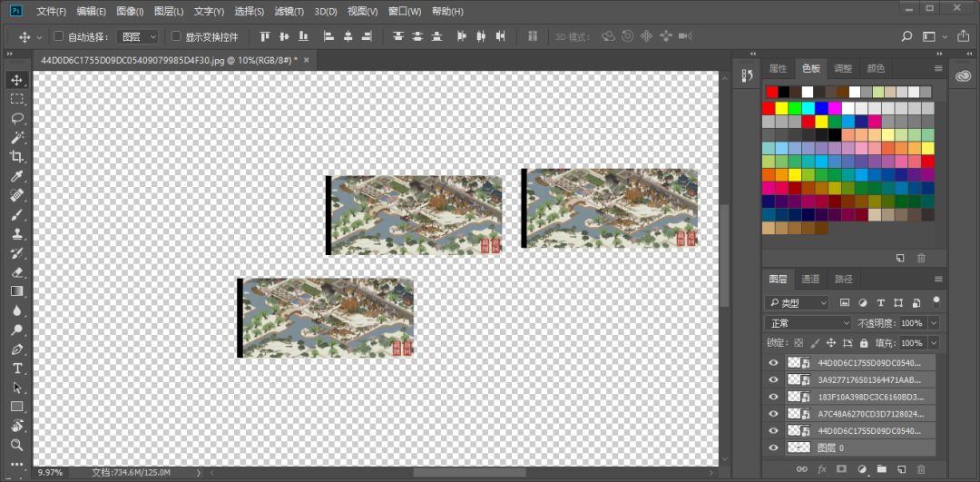
Task: Pick the magenta swatch in the swatches grid
Action: 835,108
